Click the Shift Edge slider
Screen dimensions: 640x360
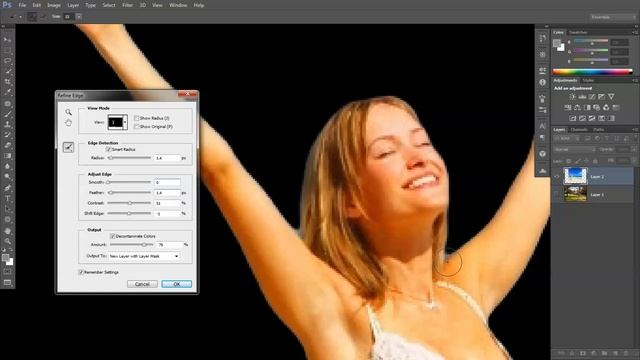click(129, 213)
